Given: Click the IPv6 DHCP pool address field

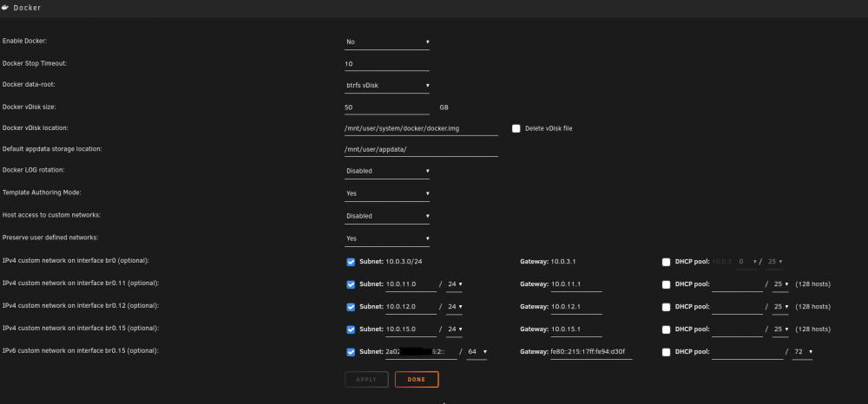Looking at the screenshot, I should click(747, 352).
